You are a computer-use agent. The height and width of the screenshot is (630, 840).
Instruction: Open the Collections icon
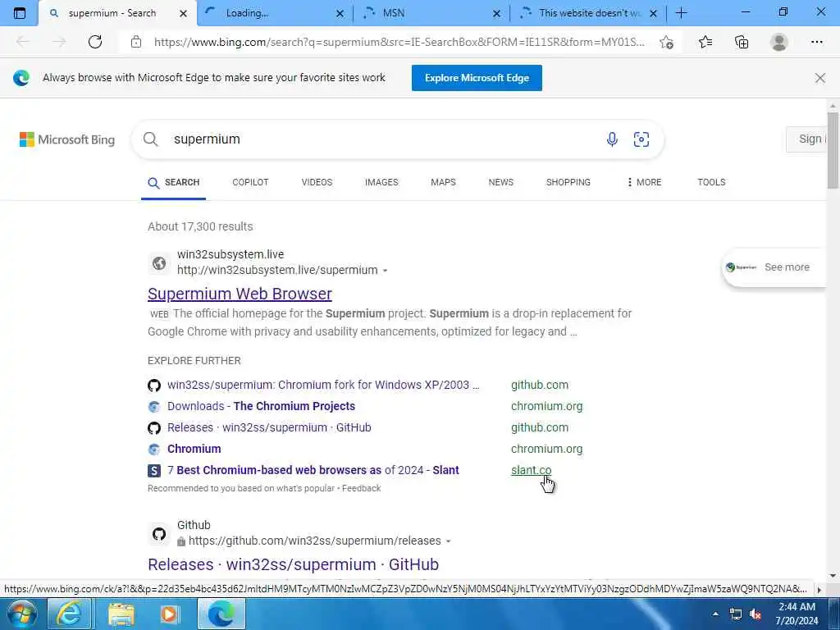(x=742, y=42)
